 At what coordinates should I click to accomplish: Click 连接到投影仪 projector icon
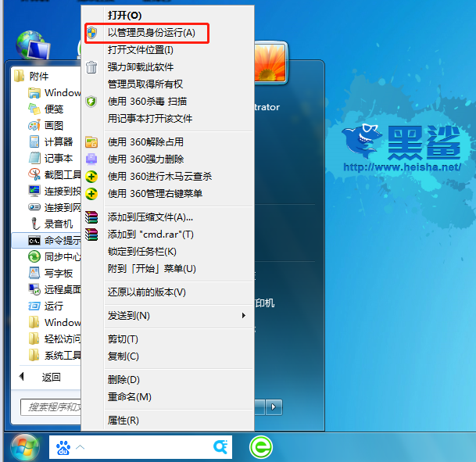click(34, 191)
